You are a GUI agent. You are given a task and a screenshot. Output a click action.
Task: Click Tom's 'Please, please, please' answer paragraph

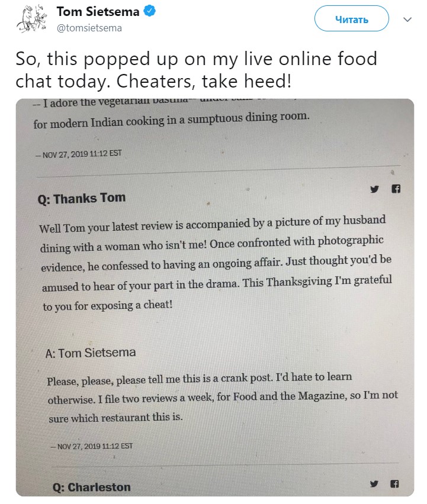click(222, 396)
